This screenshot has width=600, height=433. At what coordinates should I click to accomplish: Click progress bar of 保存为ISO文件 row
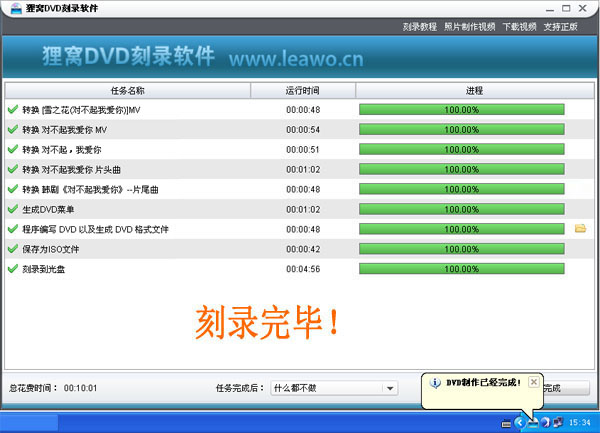coord(461,249)
